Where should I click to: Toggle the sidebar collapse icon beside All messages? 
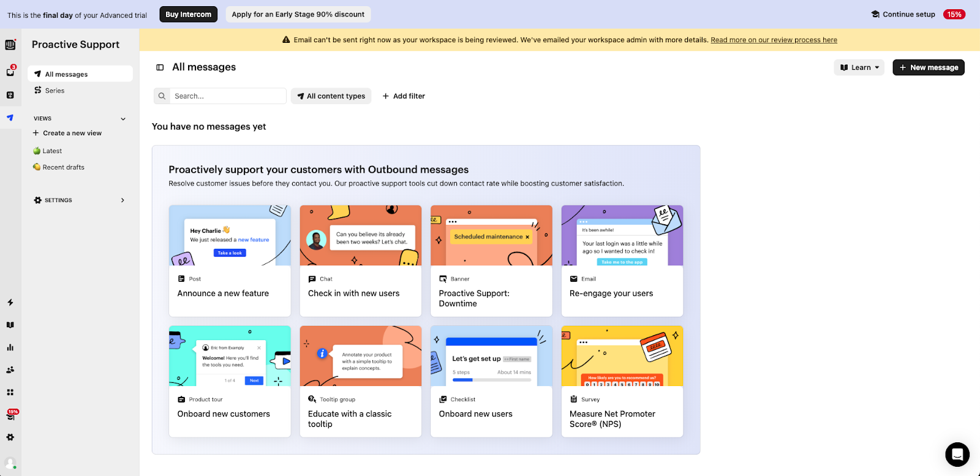[x=160, y=67]
